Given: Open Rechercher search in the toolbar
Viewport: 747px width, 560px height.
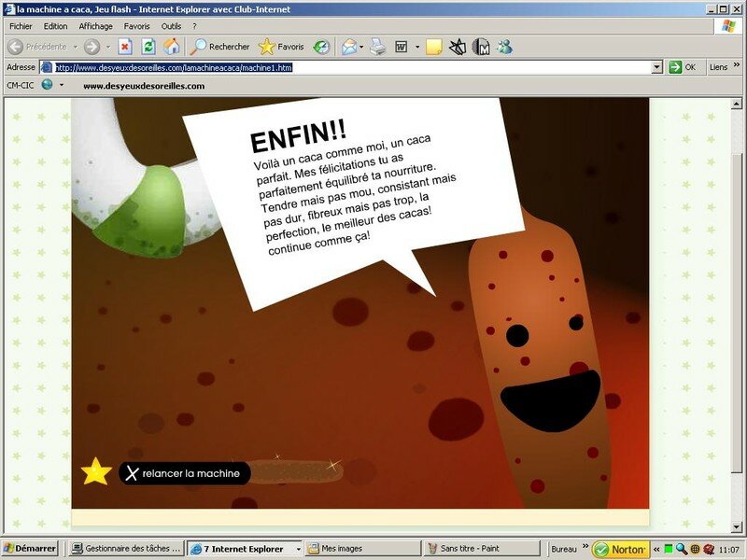Looking at the screenshot, I should [219, 47].
